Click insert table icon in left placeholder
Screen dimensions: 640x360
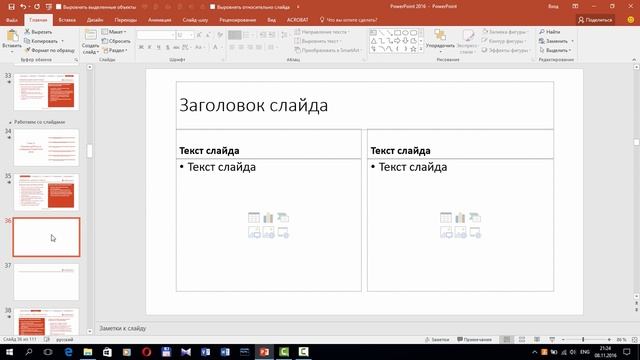pos(254,218)
